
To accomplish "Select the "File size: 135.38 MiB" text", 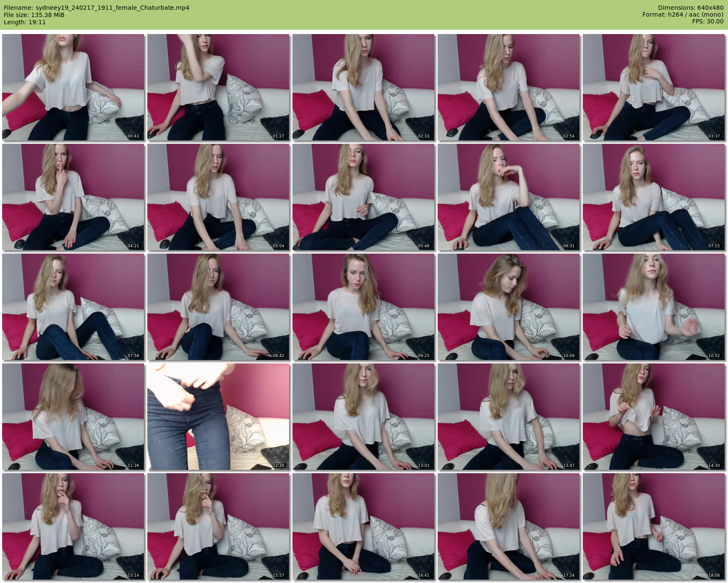I will pos(34,15).
